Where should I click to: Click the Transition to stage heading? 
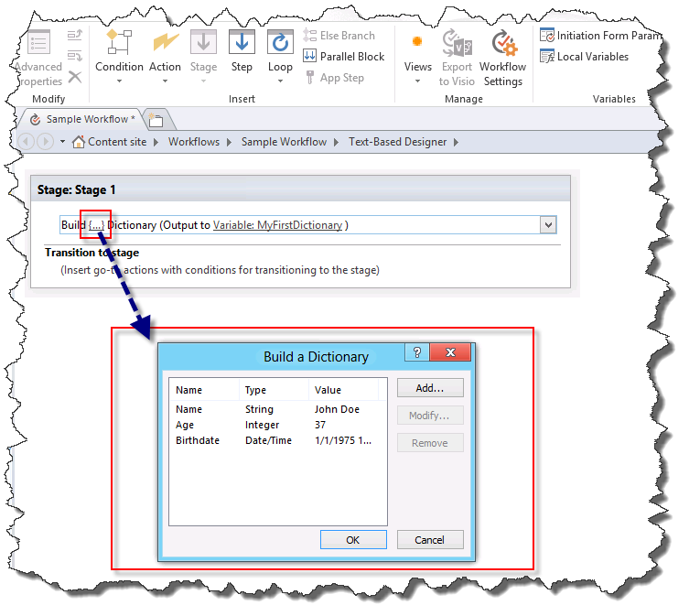click(92, 253)
